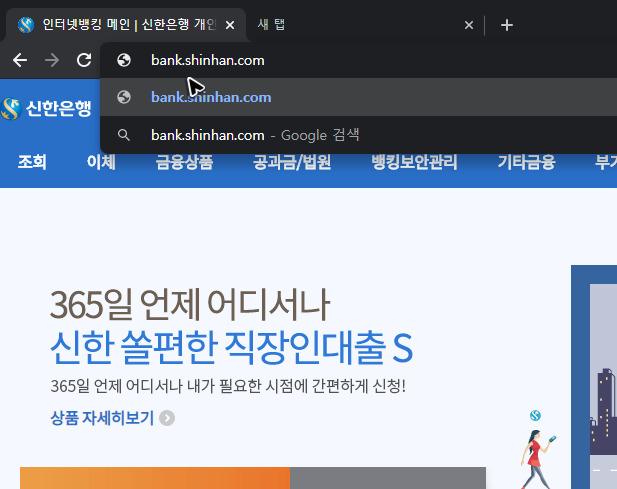Click the globe icon of the highlighted suggestion
Image resolution: width=617 pixels, height=489 pixels.
(x=124, y=97)
